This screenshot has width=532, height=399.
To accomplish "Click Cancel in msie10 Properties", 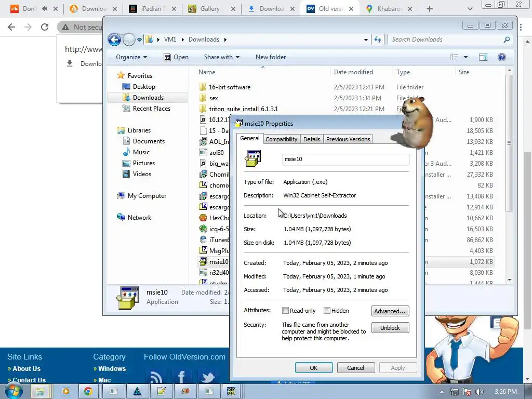I will point(356,368).
